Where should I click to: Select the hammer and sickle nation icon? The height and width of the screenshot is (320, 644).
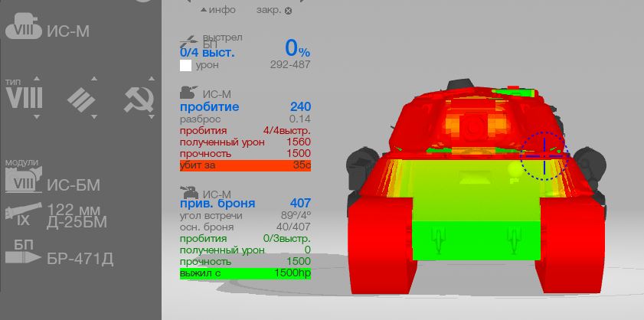pyautogui.click(x=139, y=99)
